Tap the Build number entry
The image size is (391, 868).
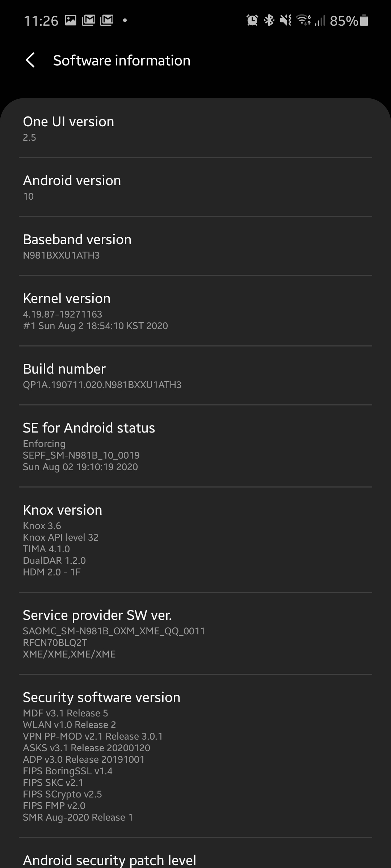point(195,376)
